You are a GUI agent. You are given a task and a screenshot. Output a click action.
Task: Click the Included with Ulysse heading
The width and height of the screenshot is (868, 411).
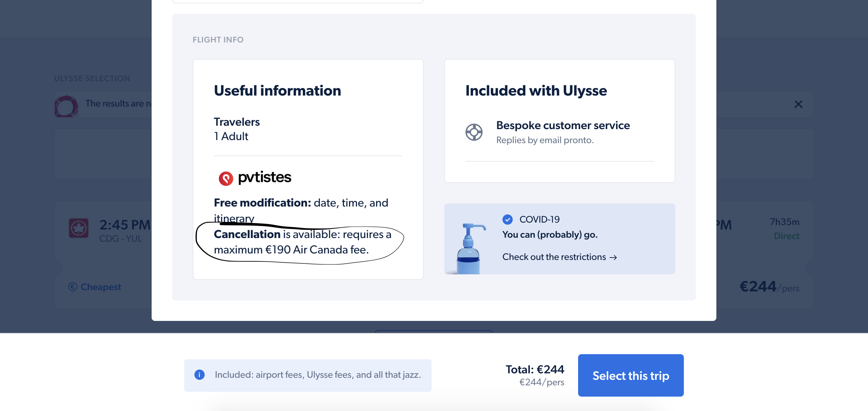click(x=536, y=91)
